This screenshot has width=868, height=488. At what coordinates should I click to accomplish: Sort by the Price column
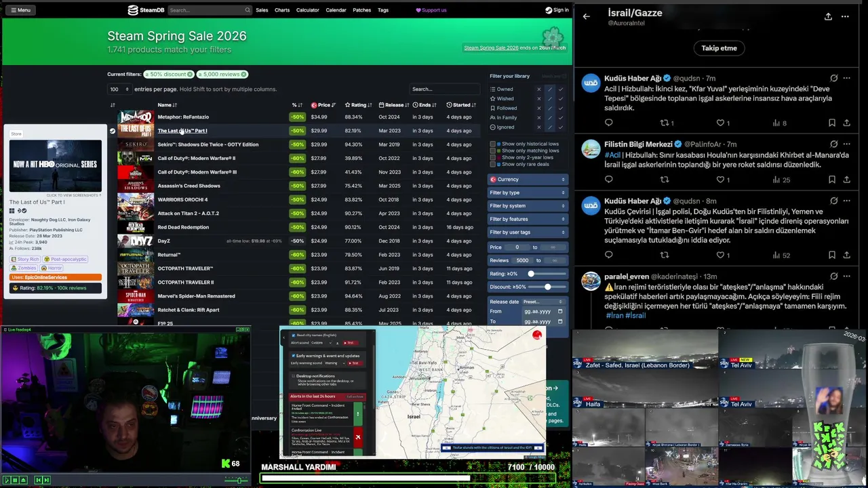323,105
